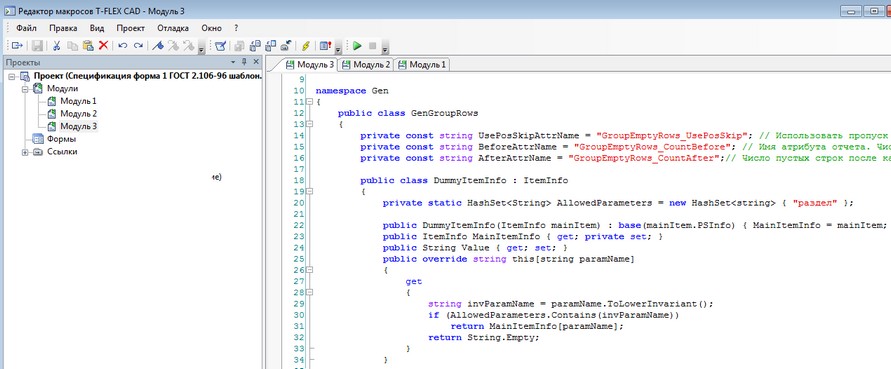
Task: Click the yellow lightning bolt icon
Action: coord(306,45)
